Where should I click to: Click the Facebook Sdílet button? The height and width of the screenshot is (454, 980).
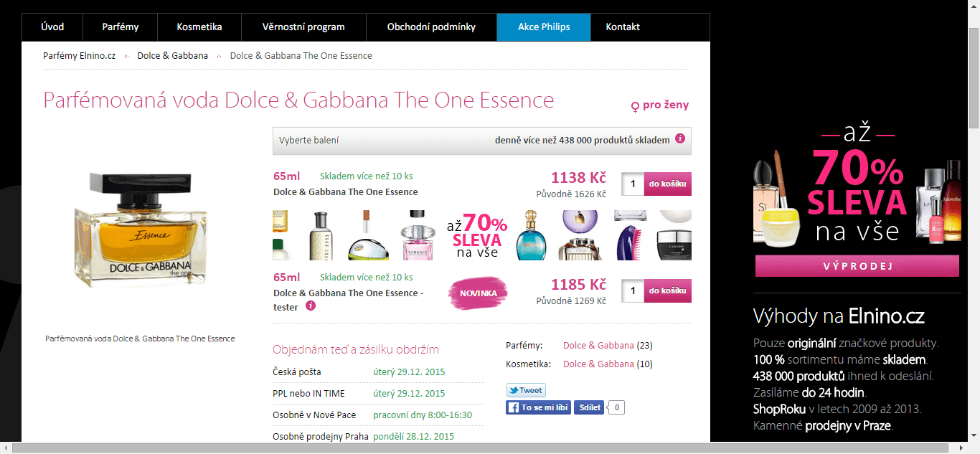(588, 407)
